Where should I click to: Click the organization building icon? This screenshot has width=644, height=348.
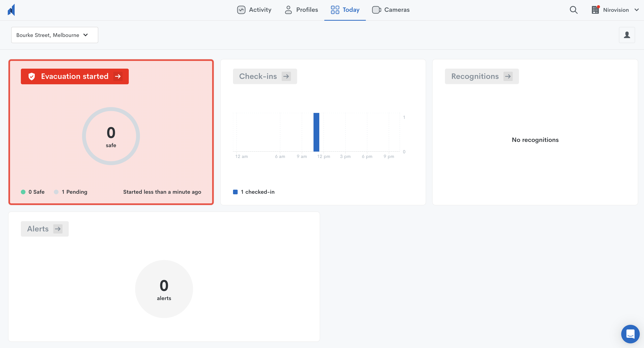pos(595,10)
